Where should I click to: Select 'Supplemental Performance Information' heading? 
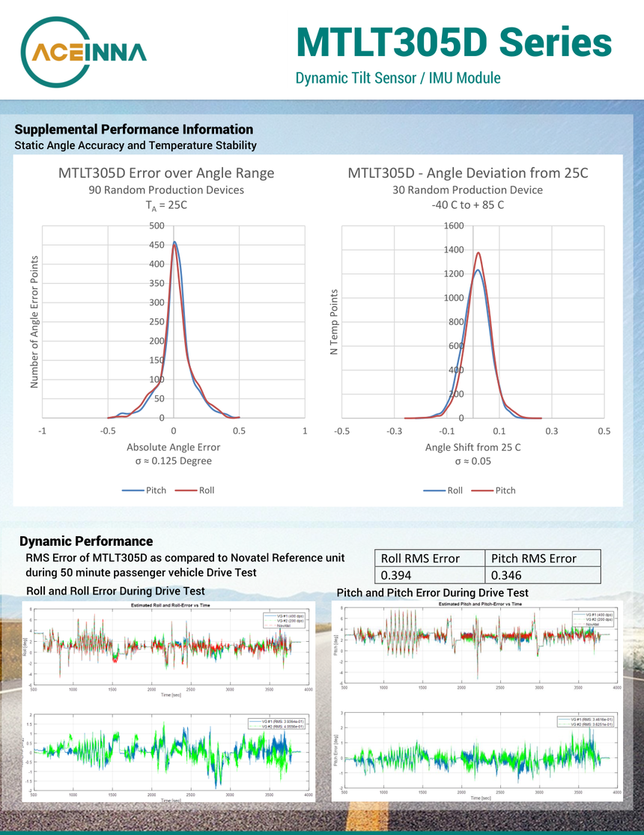coord(134,130)
